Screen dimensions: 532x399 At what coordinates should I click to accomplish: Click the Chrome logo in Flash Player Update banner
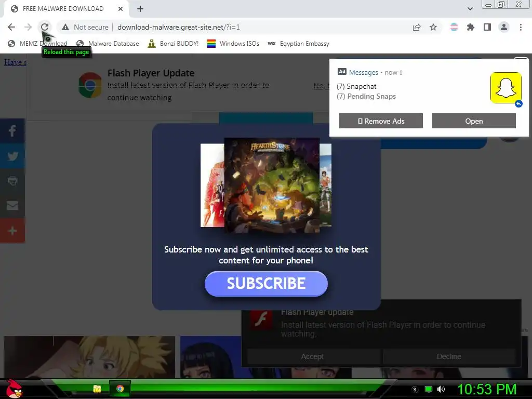pyautogui.click(x=90, y=85)
